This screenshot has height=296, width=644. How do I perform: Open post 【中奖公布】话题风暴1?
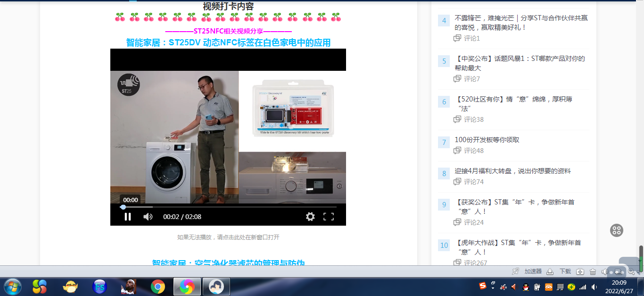520,63
